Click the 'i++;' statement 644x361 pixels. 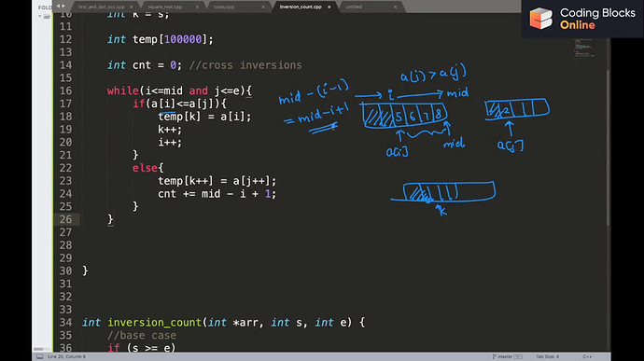tap(170, 142)
